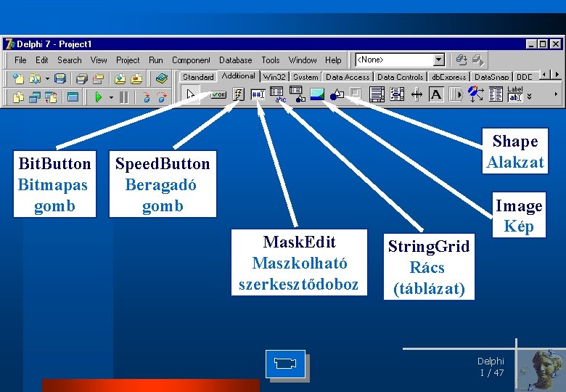Select the arrow pointer in component palette

coord(190,94)
